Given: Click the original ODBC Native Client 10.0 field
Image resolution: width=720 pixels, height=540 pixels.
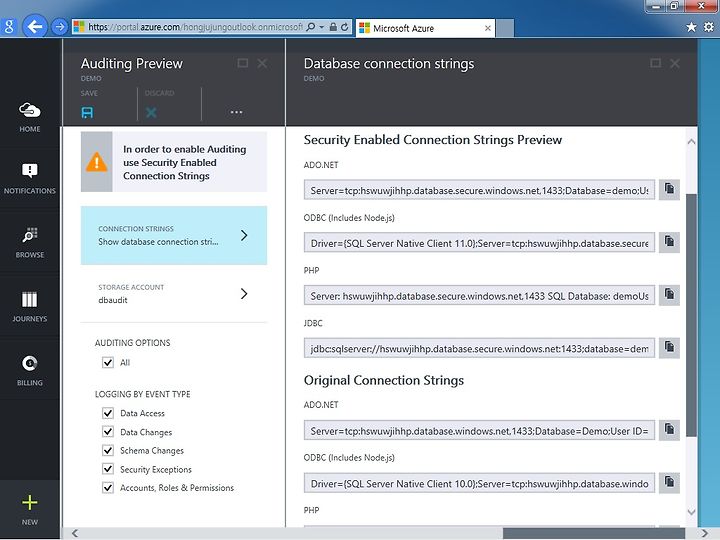Looking at the screenshot, I should pyautogui.click(x=479, y=483).
